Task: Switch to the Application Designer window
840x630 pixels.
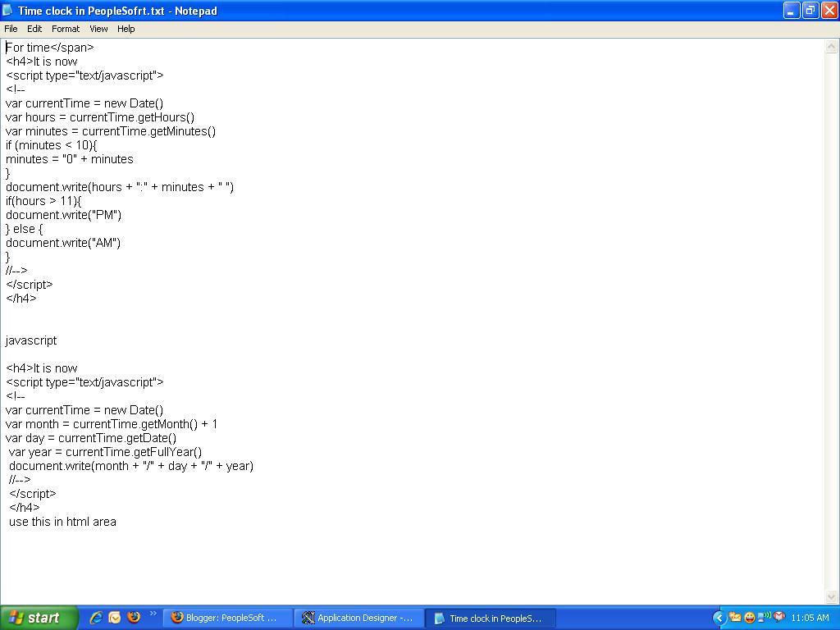Action: (358, 618)
